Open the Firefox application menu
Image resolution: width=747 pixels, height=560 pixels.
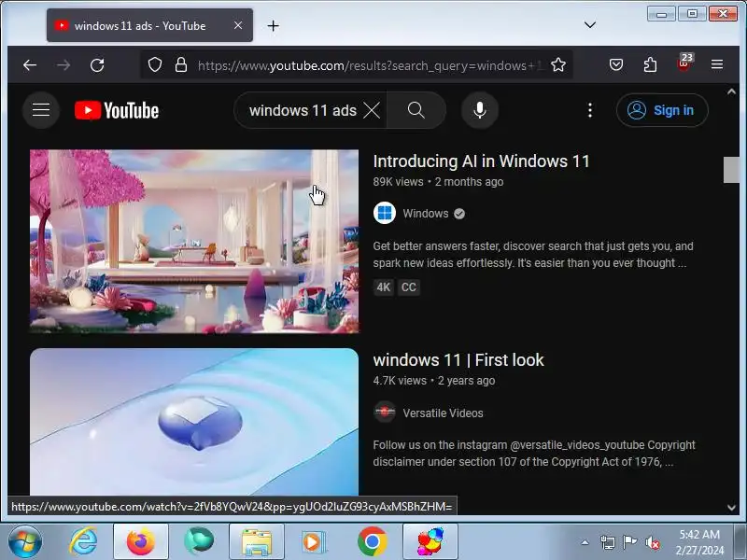tap(717, 64)
